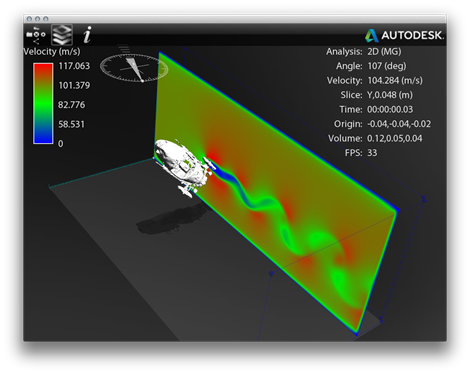
Task: Click the 'Origin:' label
Action: click(x=348, y=124)
